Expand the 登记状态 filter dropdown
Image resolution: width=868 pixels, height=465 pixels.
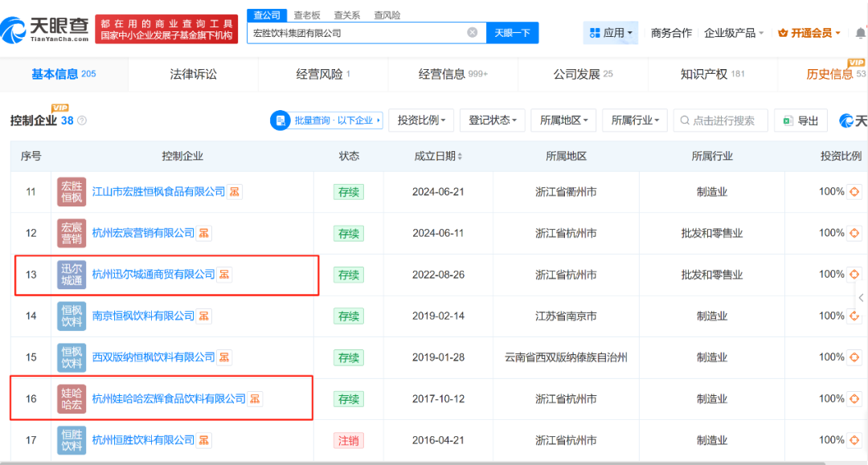pos(493,120)
